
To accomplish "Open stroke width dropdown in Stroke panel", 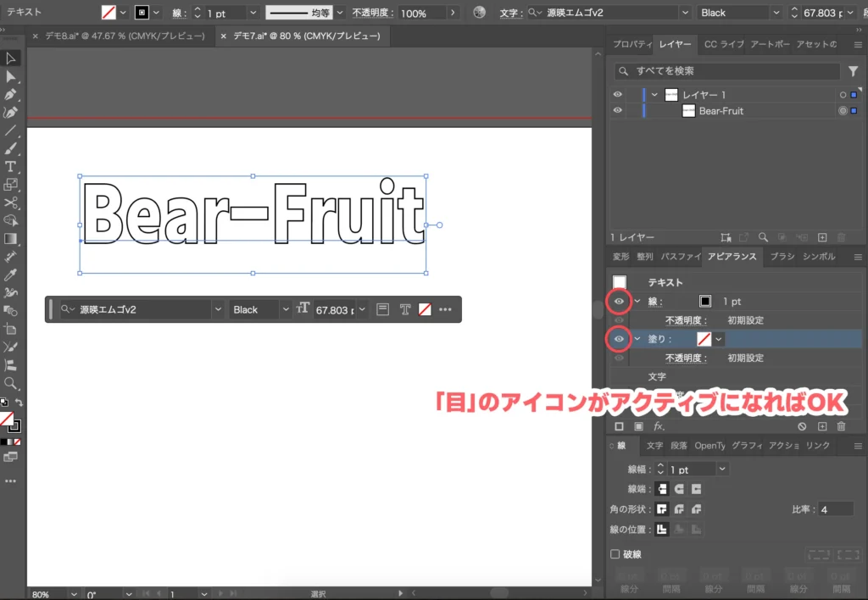I will pos(722,469).
